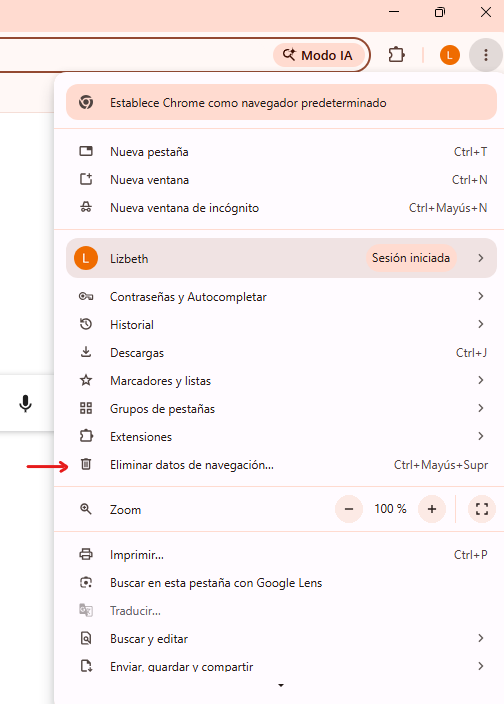This screenshot has width=504, height=704.
Task: Expand Marcadores y listas submenu chevron
Action: tap(481, 380)
